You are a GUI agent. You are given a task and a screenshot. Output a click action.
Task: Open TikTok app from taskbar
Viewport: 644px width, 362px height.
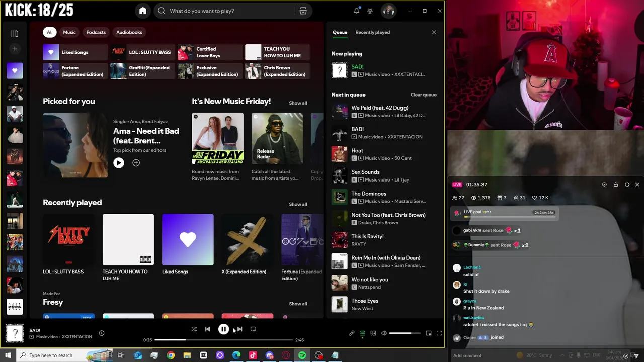253,355
